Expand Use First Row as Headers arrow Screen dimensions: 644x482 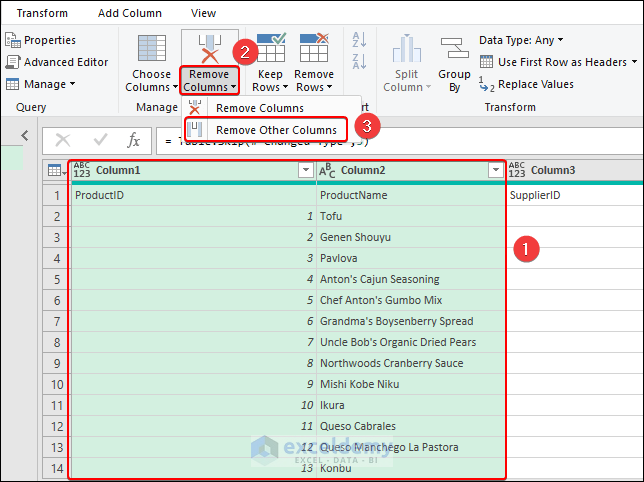point(634,62)
